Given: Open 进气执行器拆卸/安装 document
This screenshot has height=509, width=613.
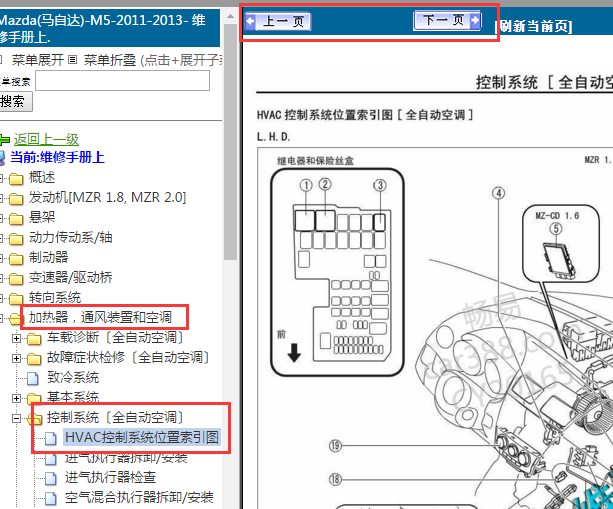Looking at the screenshot, I should click(126, 457).
